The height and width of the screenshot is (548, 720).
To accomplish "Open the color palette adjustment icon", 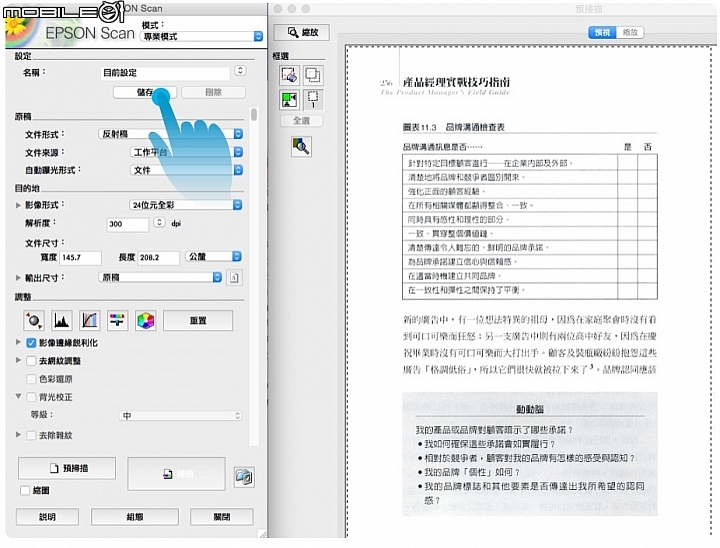I will click(145, 320).
